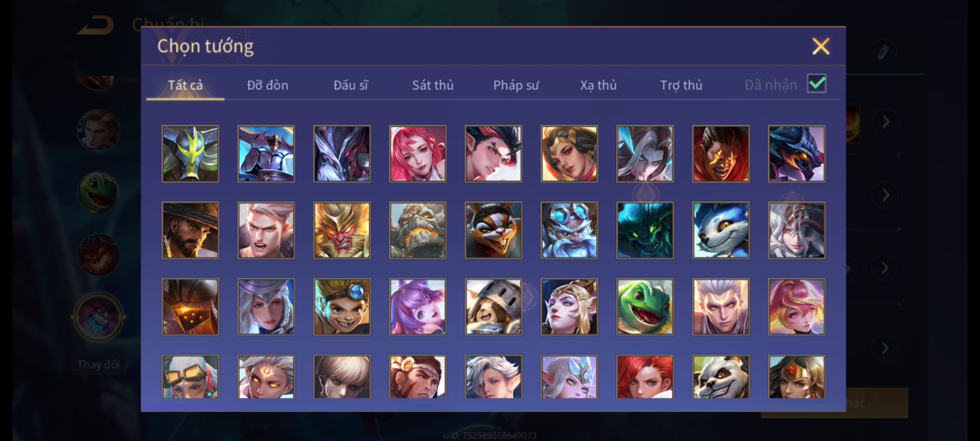
Task: Open the Trợ thủ tab
Action: (681, 85)
